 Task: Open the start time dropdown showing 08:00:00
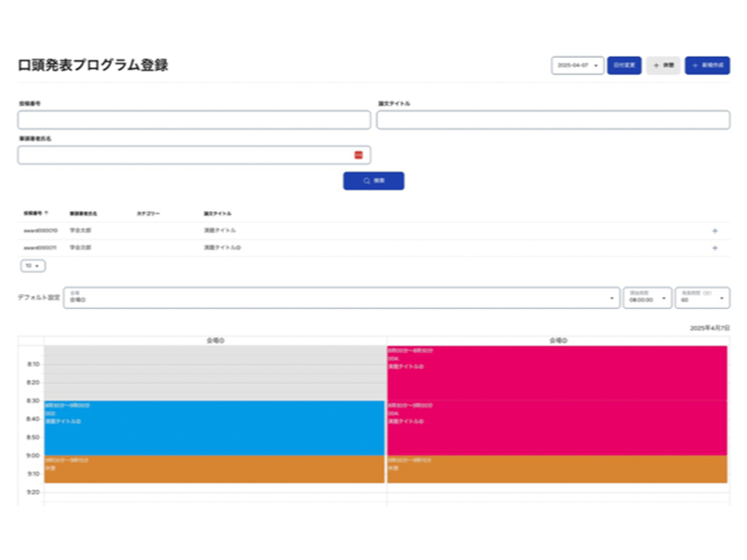[647, 298]
